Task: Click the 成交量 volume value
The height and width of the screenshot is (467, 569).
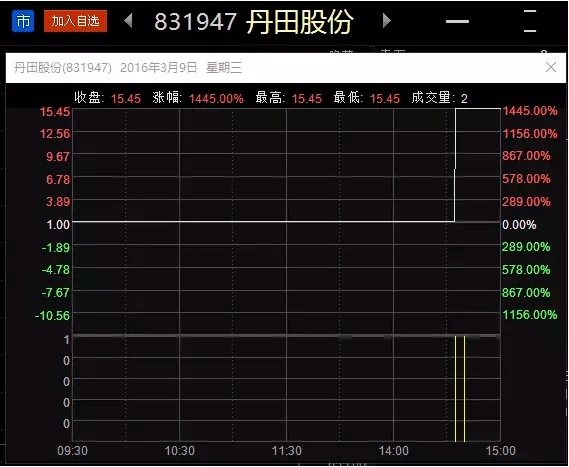Action: pos(464,99)
